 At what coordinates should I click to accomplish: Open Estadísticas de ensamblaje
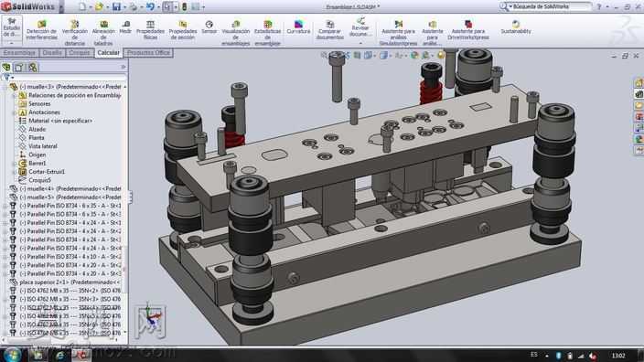pos(267,32)
